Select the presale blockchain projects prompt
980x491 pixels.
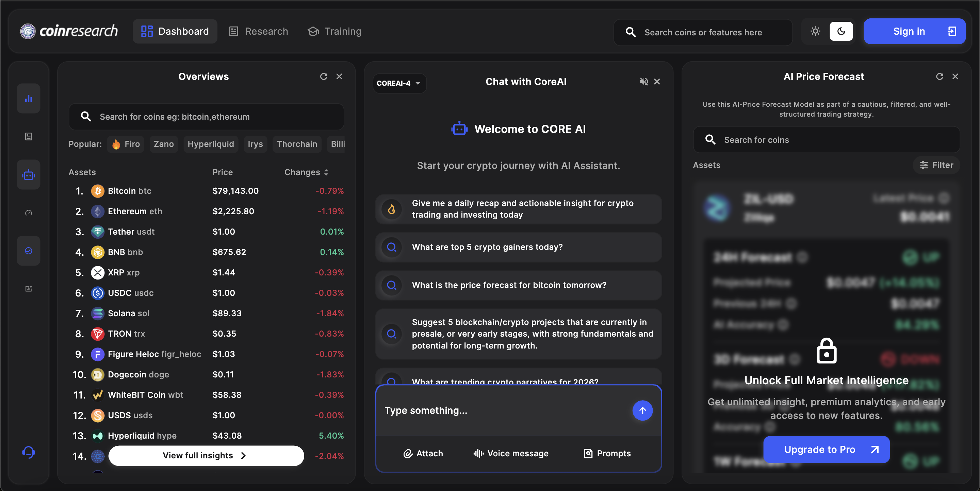(519, 334)
